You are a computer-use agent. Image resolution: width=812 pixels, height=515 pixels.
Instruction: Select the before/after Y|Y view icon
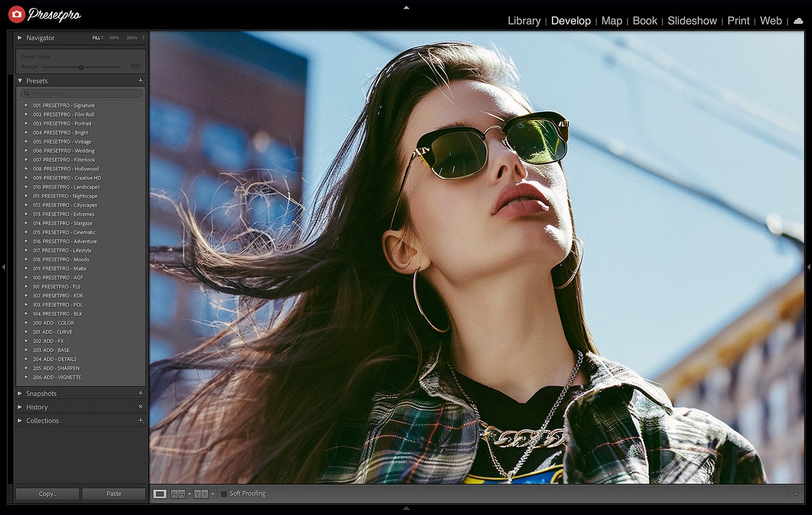(x=201, y=494)
